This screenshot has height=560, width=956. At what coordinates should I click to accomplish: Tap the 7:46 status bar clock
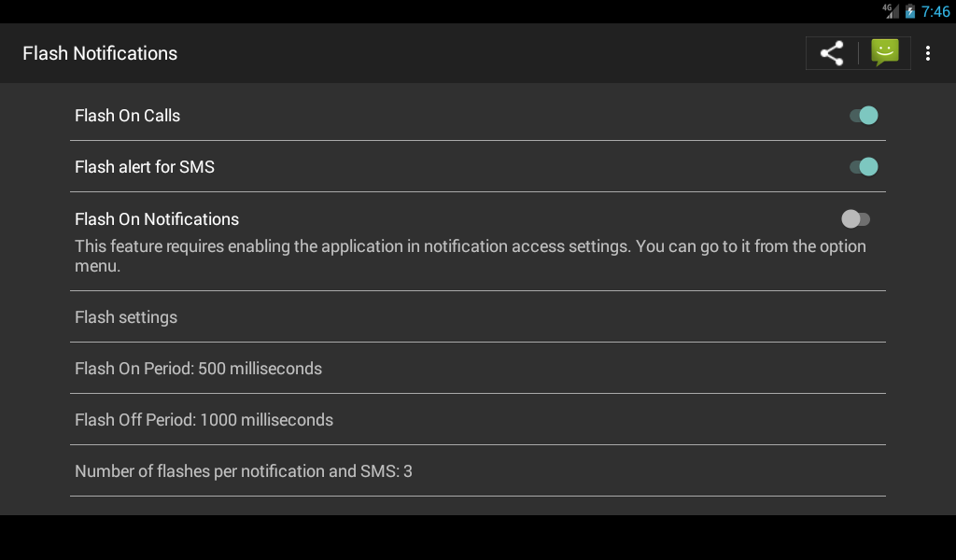click(935, 12)
